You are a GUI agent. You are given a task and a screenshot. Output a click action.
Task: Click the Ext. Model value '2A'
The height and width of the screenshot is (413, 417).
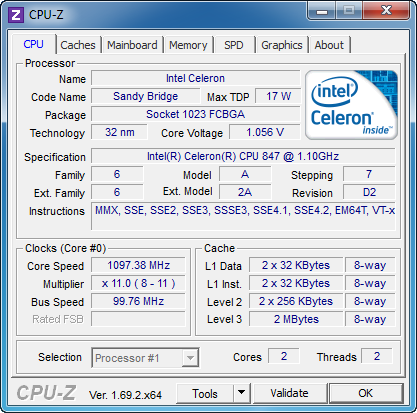245,192
